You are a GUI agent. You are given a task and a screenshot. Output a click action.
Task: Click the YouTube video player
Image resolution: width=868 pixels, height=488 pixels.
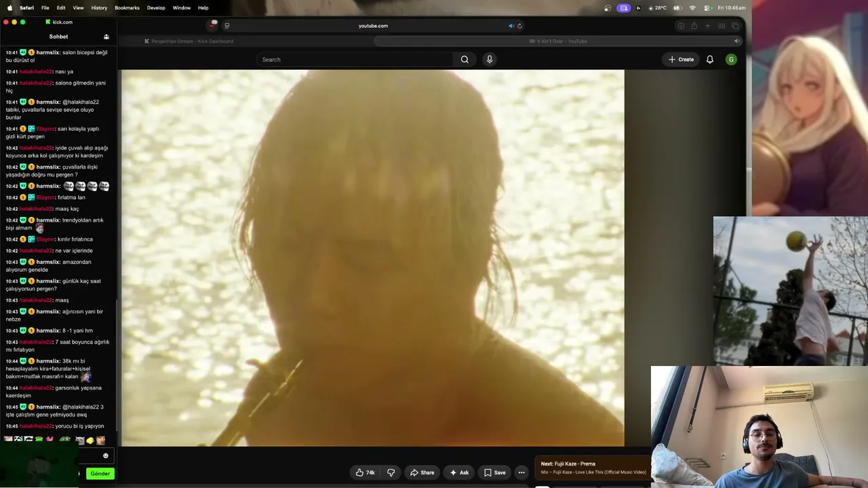pos(372,258)
